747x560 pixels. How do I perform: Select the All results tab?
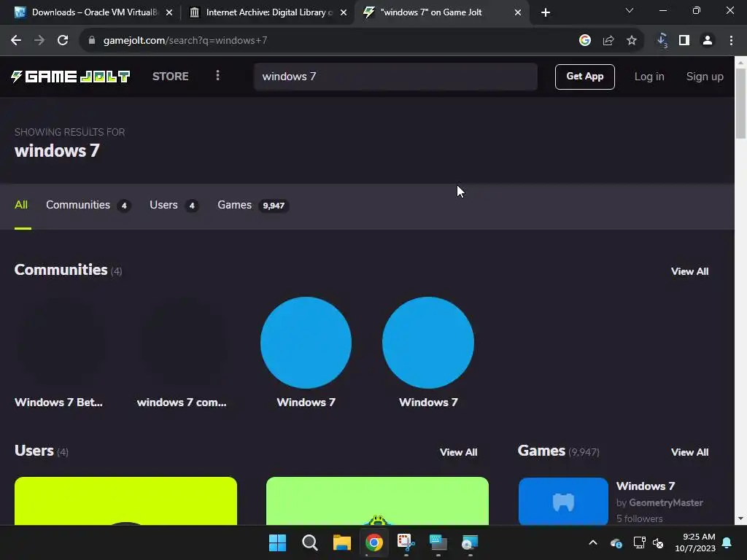tap(21, 205)
